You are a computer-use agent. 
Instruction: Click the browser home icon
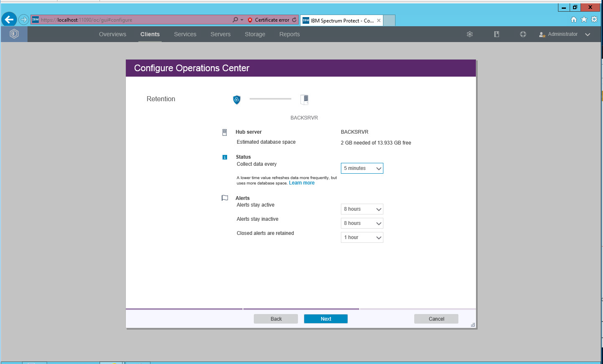point(574,20)
